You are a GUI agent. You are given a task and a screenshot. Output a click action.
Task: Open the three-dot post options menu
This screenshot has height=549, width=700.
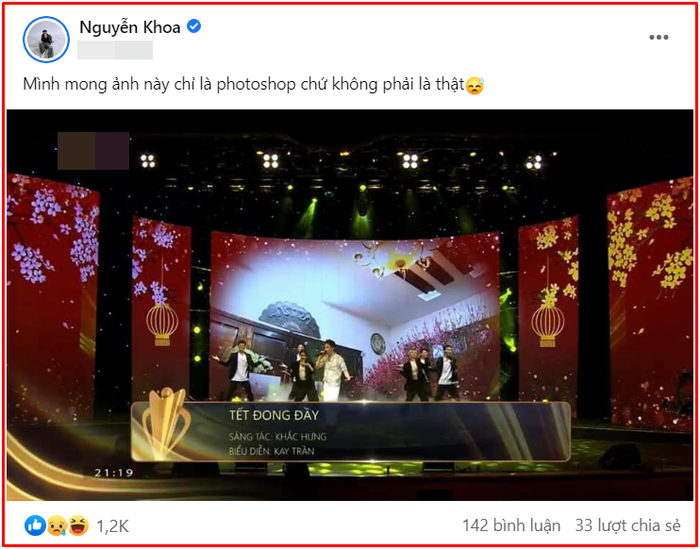[x=658, y=38]
